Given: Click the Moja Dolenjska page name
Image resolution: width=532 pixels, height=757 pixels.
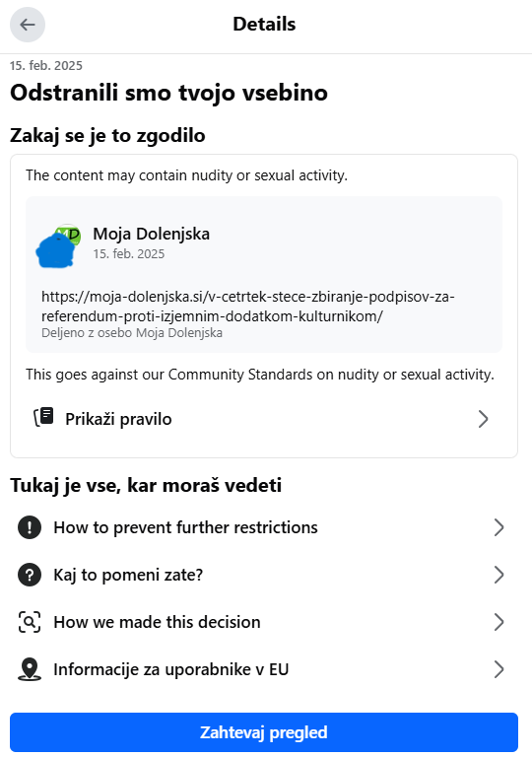Looking at the screenshot, I should click(x=151, y=234).
